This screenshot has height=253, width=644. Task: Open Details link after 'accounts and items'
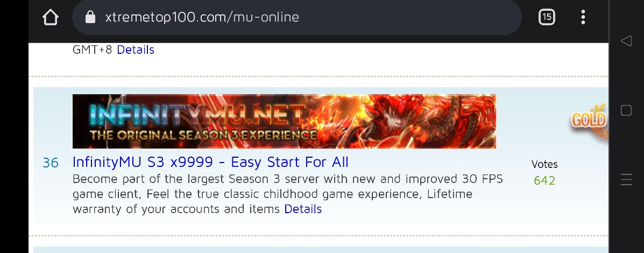[x=303, y=209]
